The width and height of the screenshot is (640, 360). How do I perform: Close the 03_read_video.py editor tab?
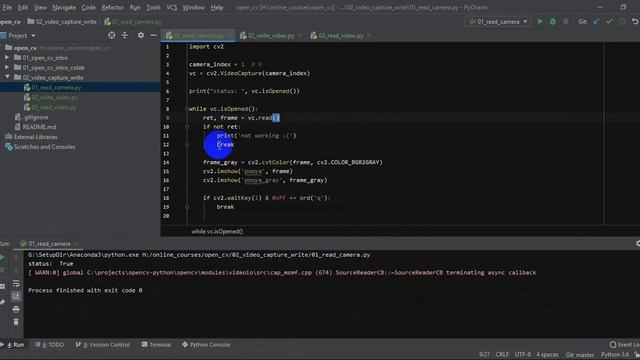(x=369, y=36)
